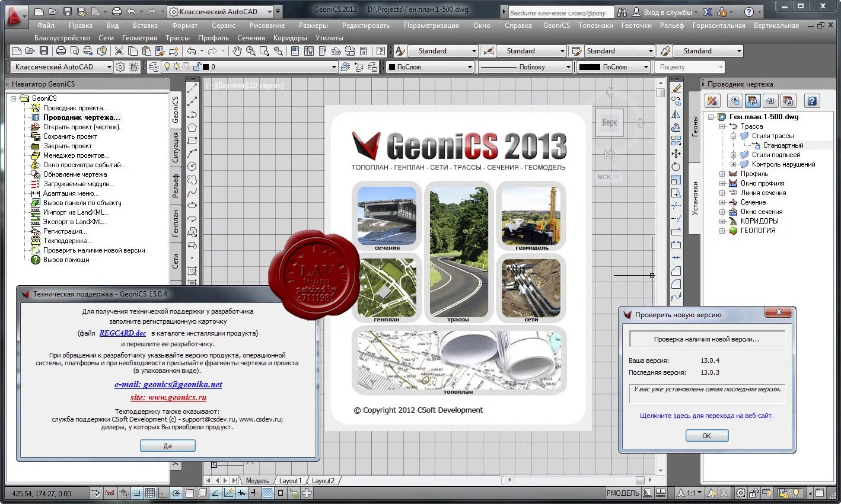Image resolution: width=841 pixels, height=504 pixels.
Task: Click the Да button in support dialog
Action: click(x=168, y=446)
